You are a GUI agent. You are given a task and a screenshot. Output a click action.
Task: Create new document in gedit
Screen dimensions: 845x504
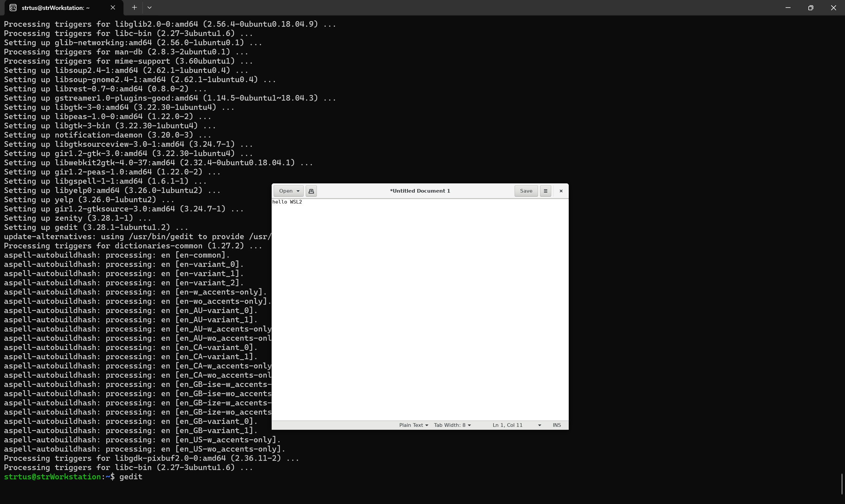(x=311, y=191)
